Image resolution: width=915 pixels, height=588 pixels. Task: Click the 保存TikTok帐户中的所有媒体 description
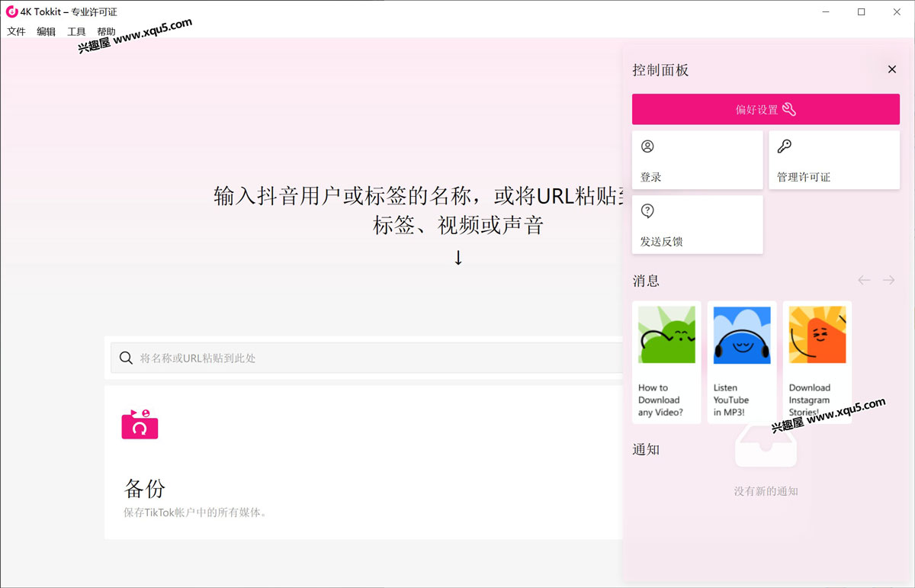point(195,512)
